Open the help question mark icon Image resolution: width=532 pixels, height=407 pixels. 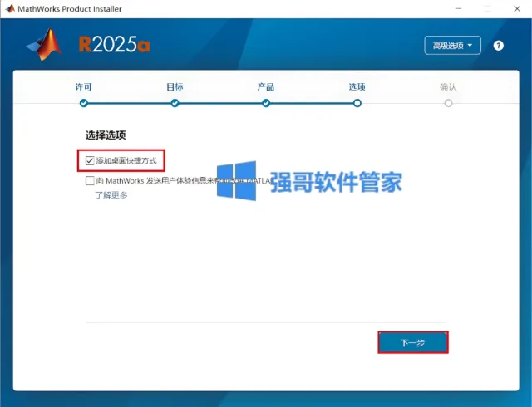[498, 46]
